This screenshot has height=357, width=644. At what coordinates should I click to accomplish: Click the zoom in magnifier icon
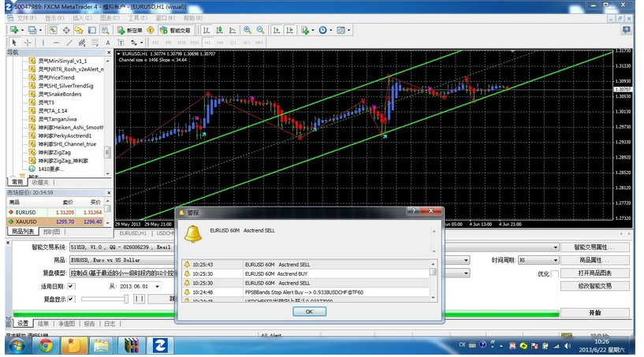pos(246,30)
